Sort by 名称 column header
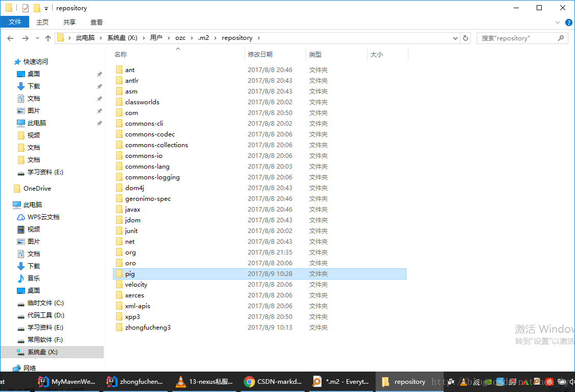575x392 pixels. click(120, 55)
